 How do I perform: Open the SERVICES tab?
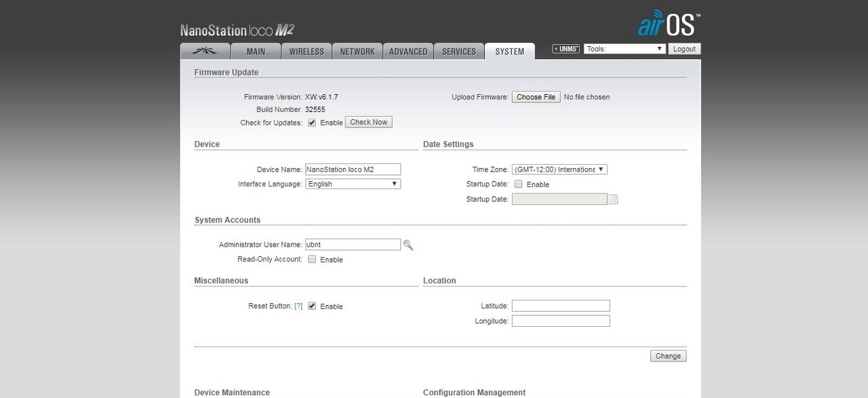pos(459,52)
